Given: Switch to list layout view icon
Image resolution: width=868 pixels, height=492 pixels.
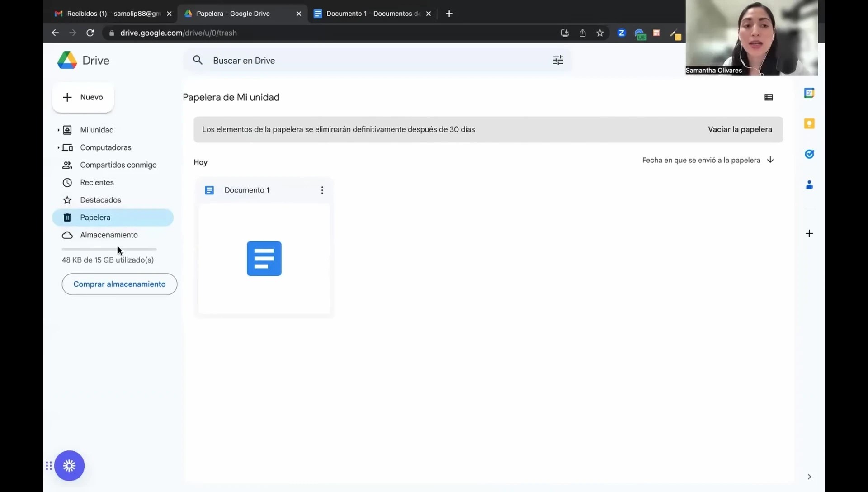Looking at the screenshot, I should point(769,97).
